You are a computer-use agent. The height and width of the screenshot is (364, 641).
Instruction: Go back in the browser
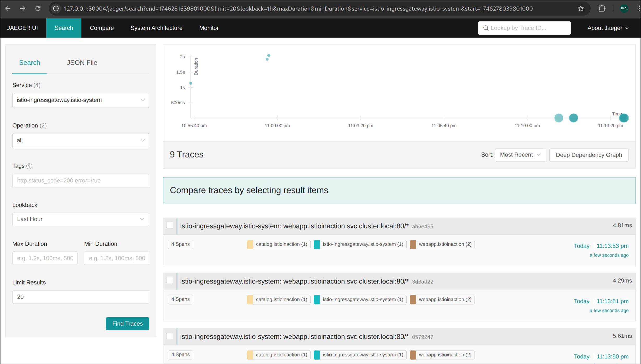click(x=8, y=9)
